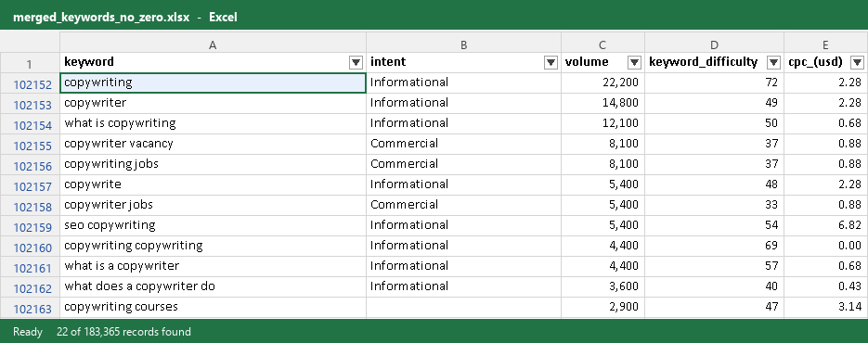The image size is (868, 343).
Task: Select row header 102156
Action: (30, 165)
